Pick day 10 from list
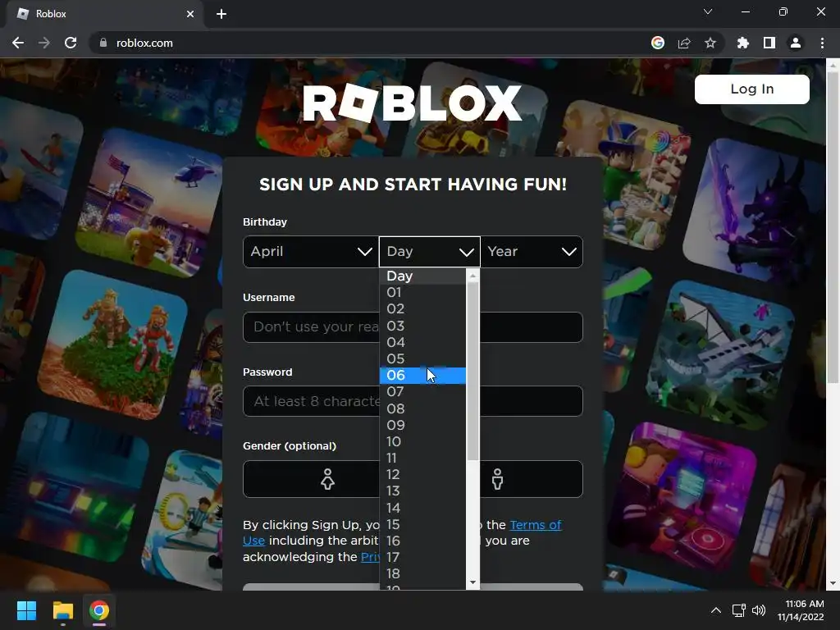 click(422, 442)
